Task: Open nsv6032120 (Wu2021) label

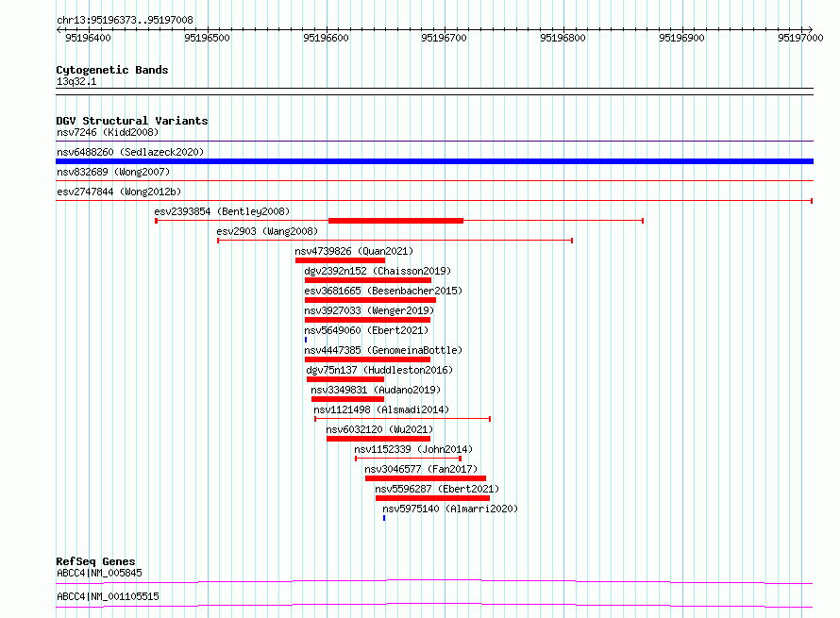Action: 379,429
